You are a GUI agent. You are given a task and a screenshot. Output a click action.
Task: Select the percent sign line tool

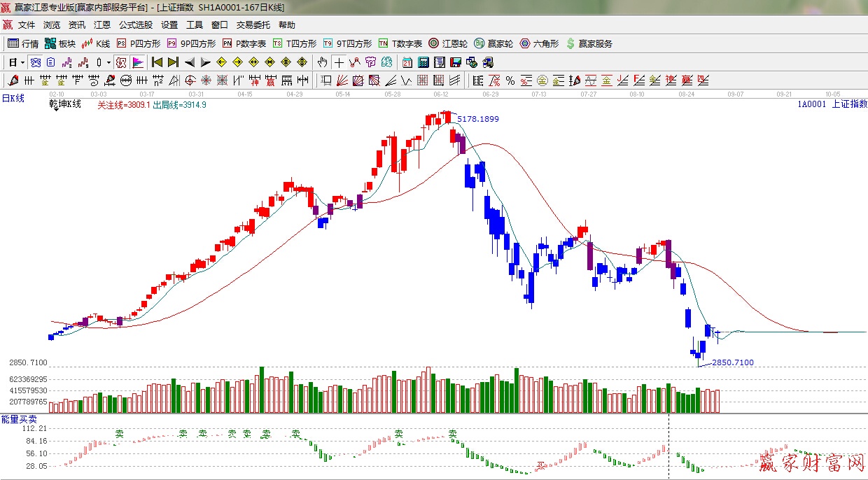pyautogui.click(x=510, y=80)
